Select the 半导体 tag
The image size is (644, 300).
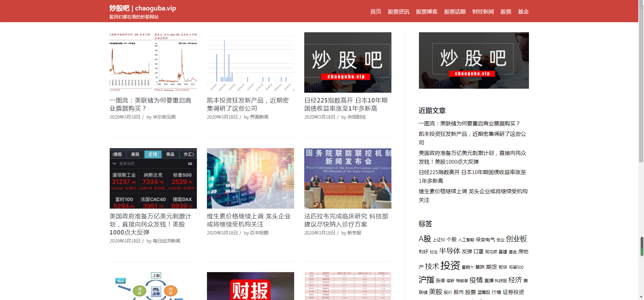click(450, 251)
